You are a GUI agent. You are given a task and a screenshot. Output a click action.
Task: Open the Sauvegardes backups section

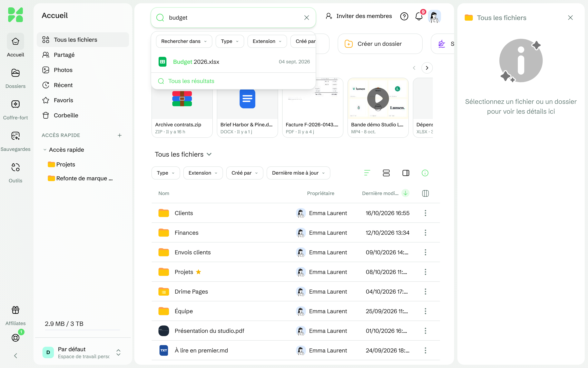click(x=15, y=141)
